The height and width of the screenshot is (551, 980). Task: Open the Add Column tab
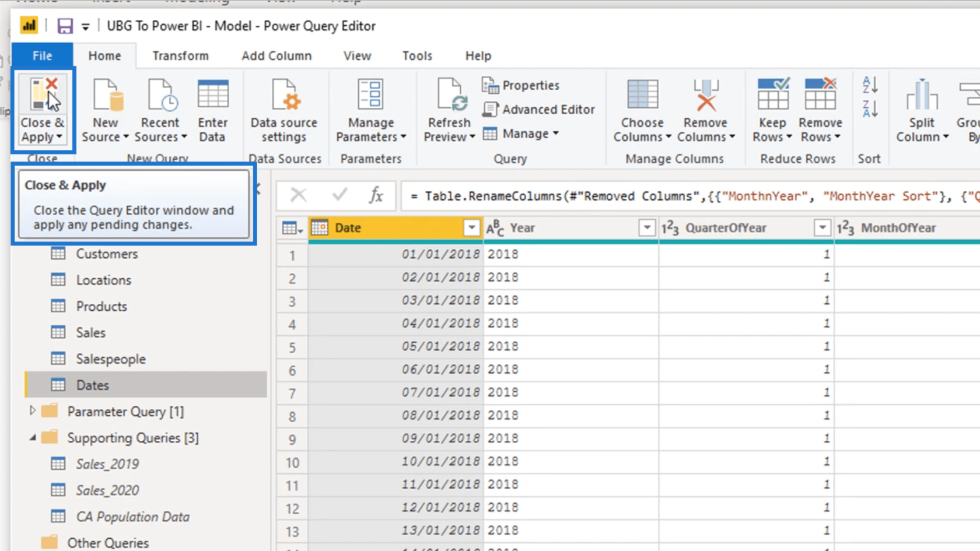(x=276, y=55)
